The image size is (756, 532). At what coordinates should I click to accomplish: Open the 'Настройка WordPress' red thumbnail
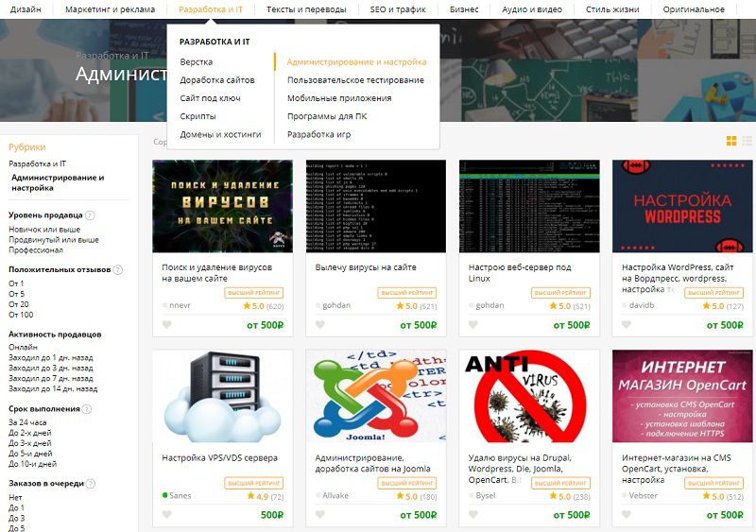coord(682,206)
